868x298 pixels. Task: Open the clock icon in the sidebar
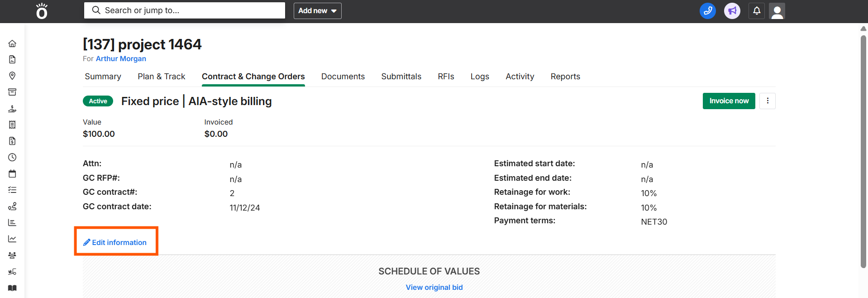pos(12,157)
